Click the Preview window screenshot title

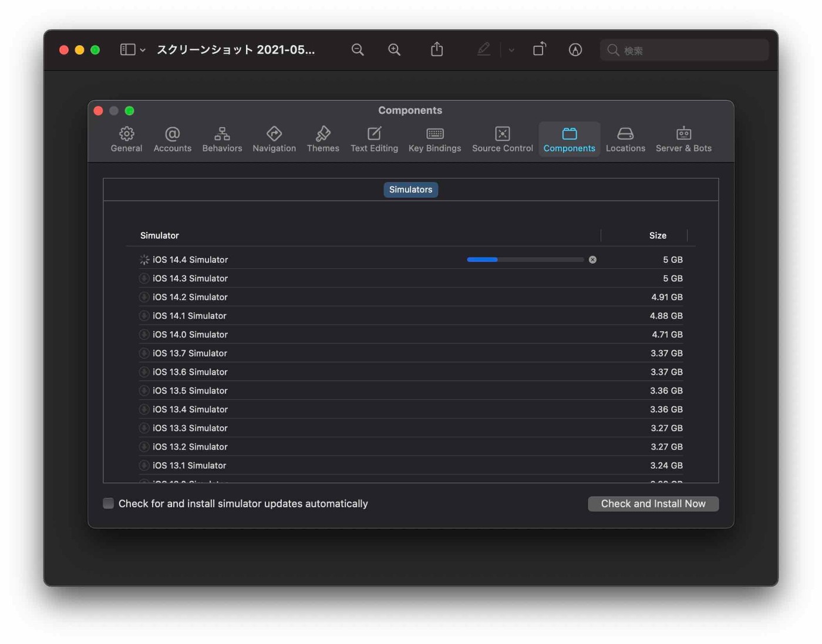pos(236,50)
